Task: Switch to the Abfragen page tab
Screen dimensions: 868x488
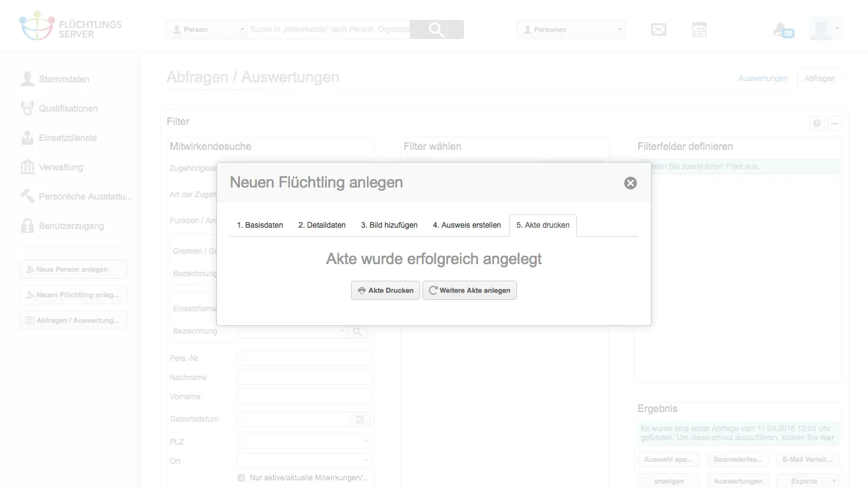Action: coord(819,78)
